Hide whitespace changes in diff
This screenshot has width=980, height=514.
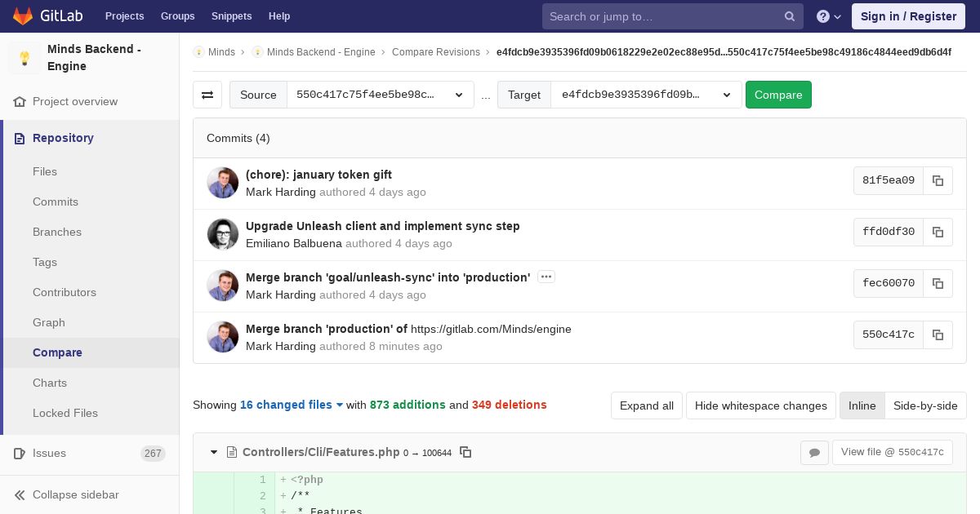pos(761,405)
